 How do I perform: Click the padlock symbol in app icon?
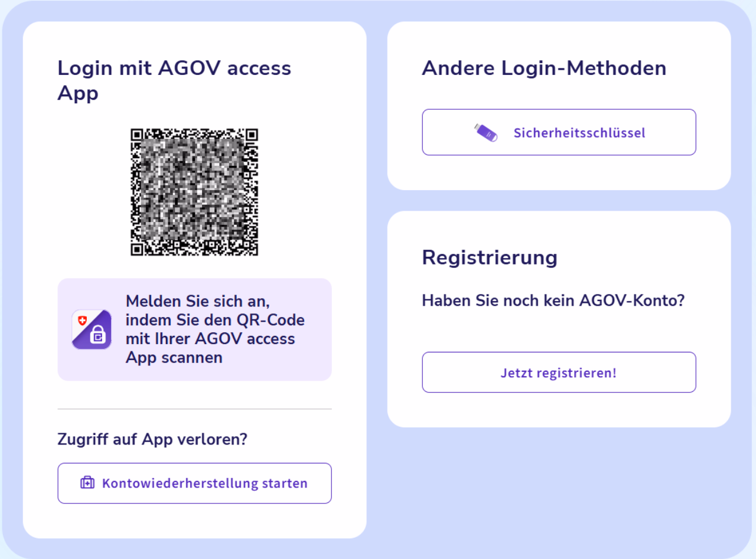[x=96, y=336]
